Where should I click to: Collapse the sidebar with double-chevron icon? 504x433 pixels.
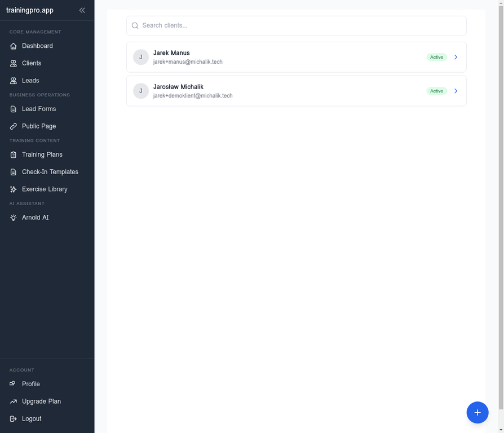[82, 10]
